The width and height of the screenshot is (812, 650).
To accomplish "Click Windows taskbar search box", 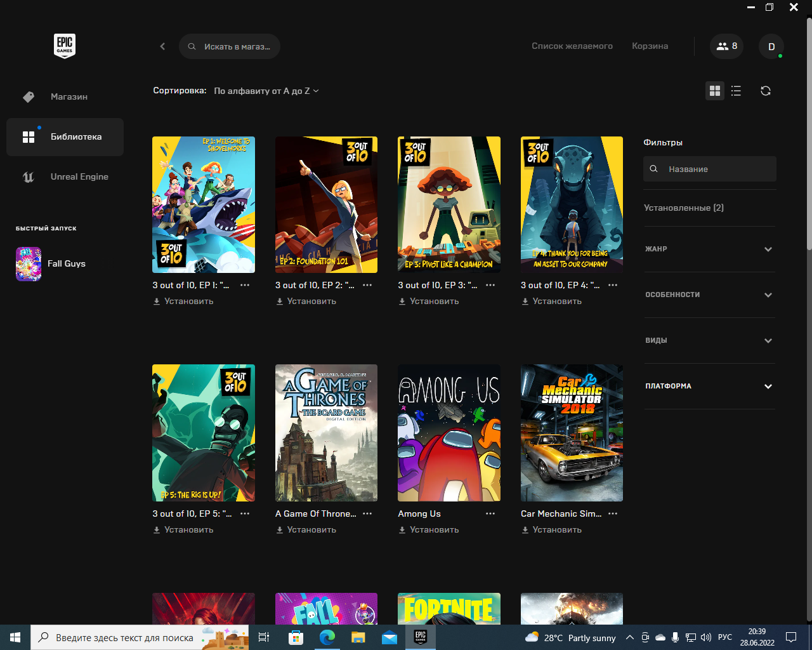I will [x=140, y=637].
